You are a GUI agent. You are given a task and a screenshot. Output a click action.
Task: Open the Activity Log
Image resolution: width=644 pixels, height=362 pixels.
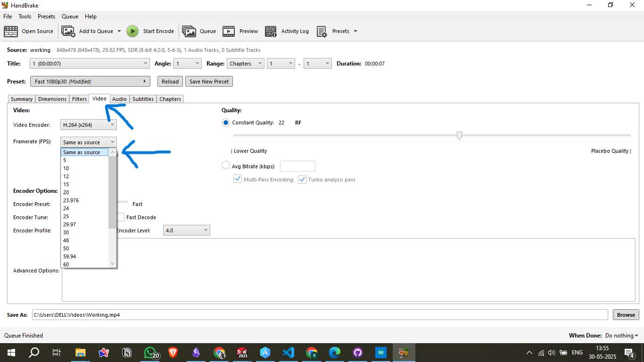click(287, 31)
